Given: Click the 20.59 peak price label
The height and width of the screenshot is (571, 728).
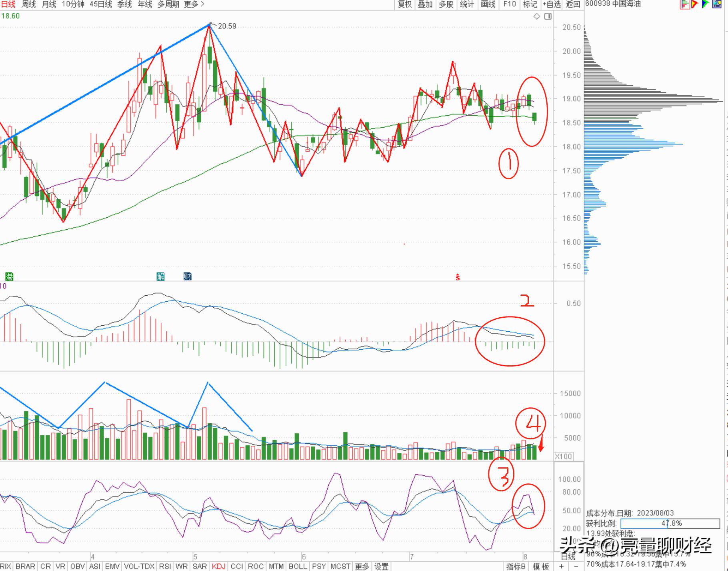Looking at the screenshot, I should click(227, 26).
